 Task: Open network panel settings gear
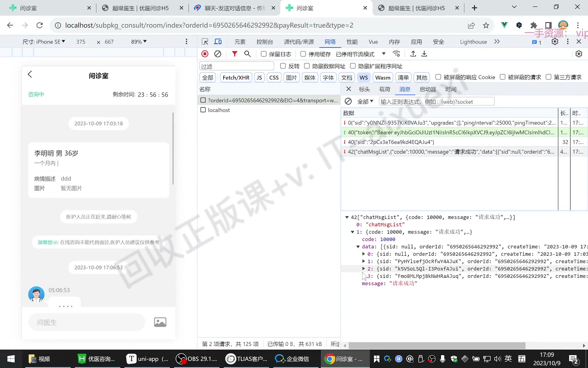579,54
